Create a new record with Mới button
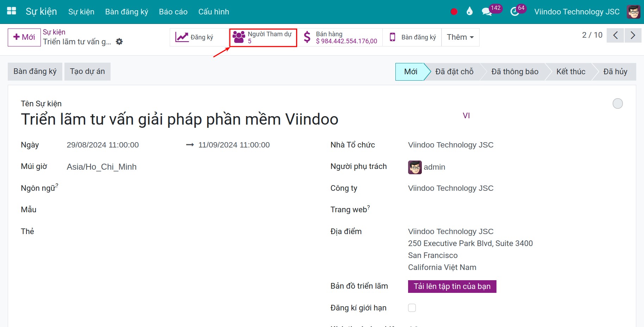Image resolution: width=644 pixels, height=327 pixels. point(24,37)
